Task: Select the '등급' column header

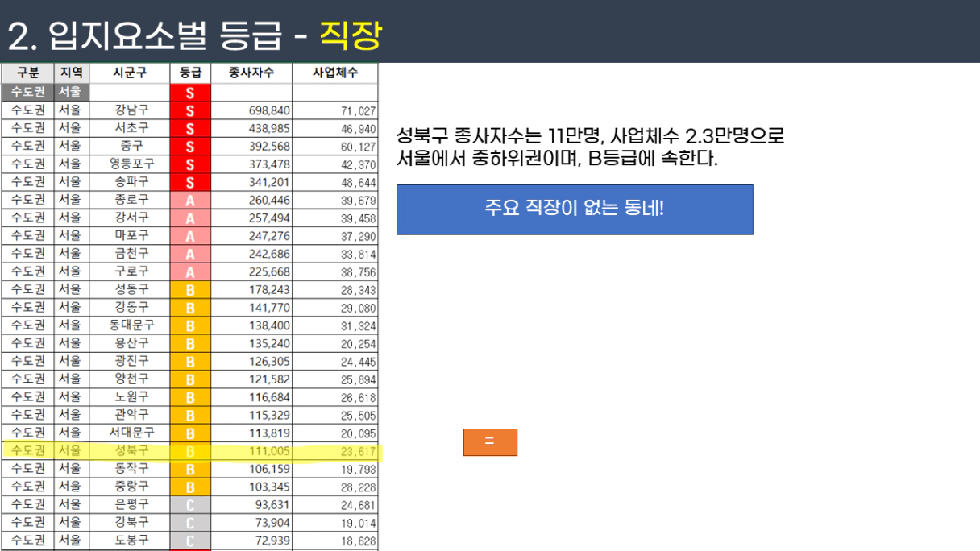Action: (191, 72)
